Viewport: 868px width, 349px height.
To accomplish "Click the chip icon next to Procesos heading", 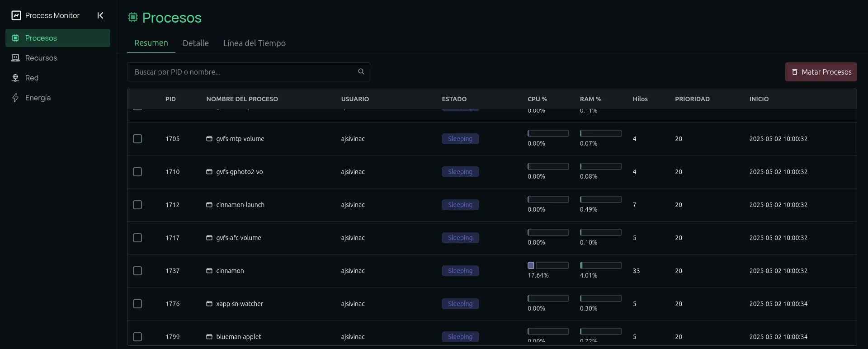I will (x=132, y=18).
